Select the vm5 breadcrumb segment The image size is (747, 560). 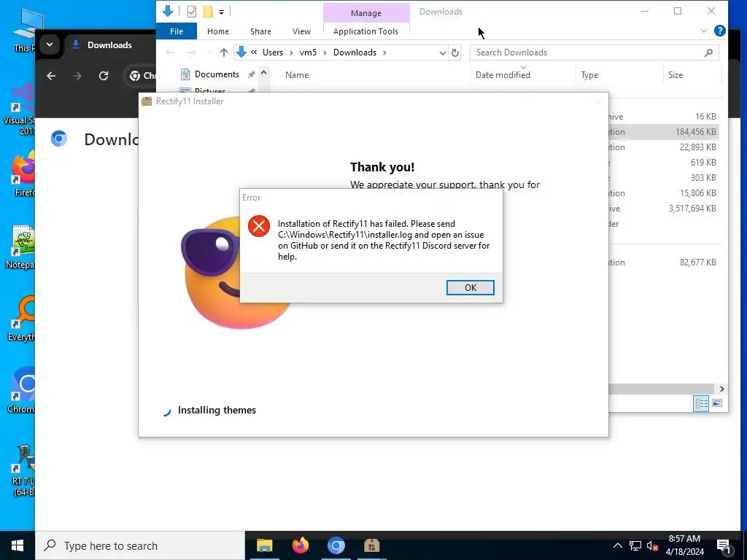click(308, 52)
